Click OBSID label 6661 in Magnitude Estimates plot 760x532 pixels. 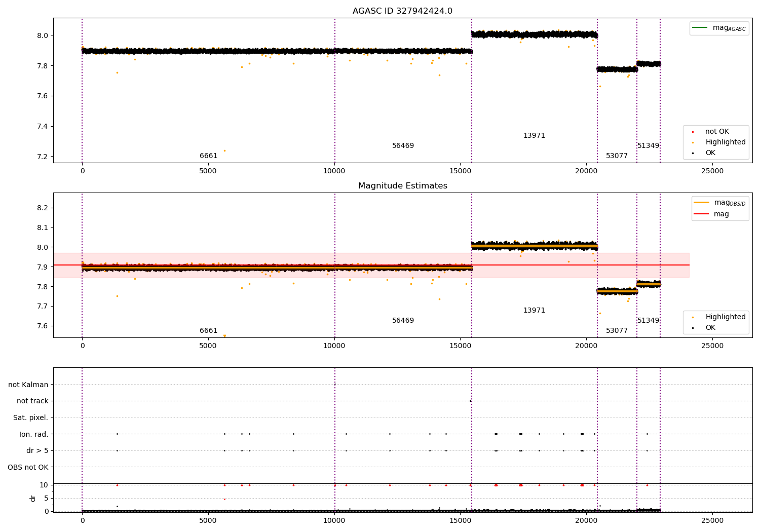click(208, 330)
